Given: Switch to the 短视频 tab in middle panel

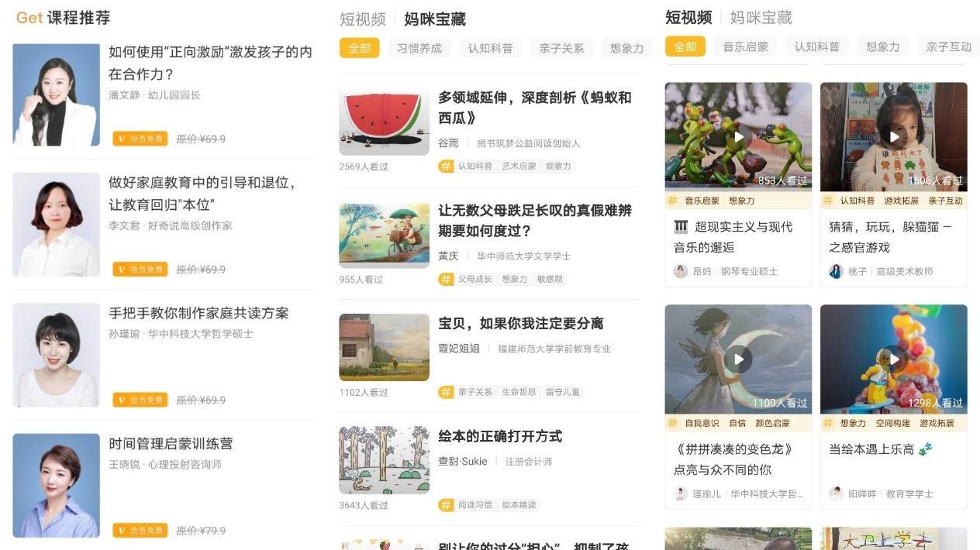Looking at the screenshot, I should (362, 19).
